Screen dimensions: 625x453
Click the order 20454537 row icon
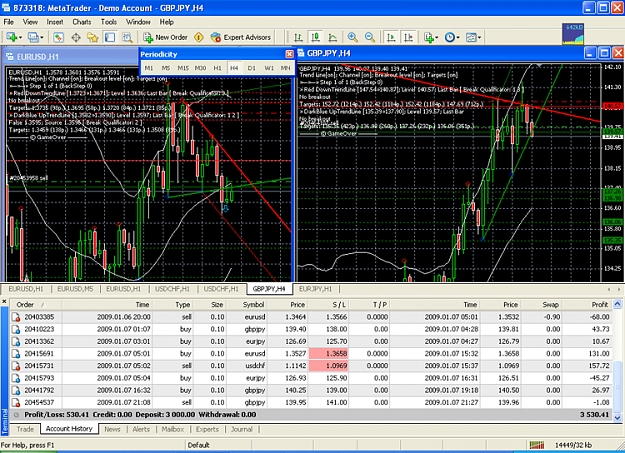(16, 402)
